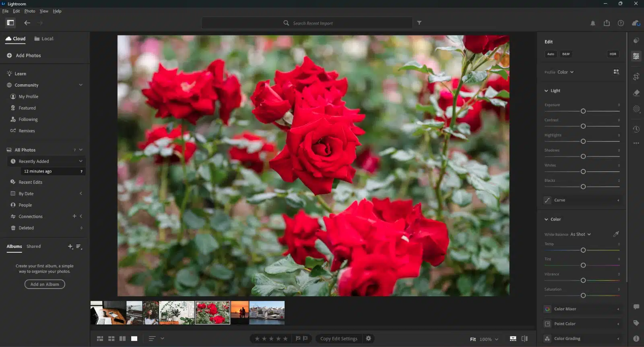Open the notifications bell
The image size is (644, 347).
click(x=592, y=23)
